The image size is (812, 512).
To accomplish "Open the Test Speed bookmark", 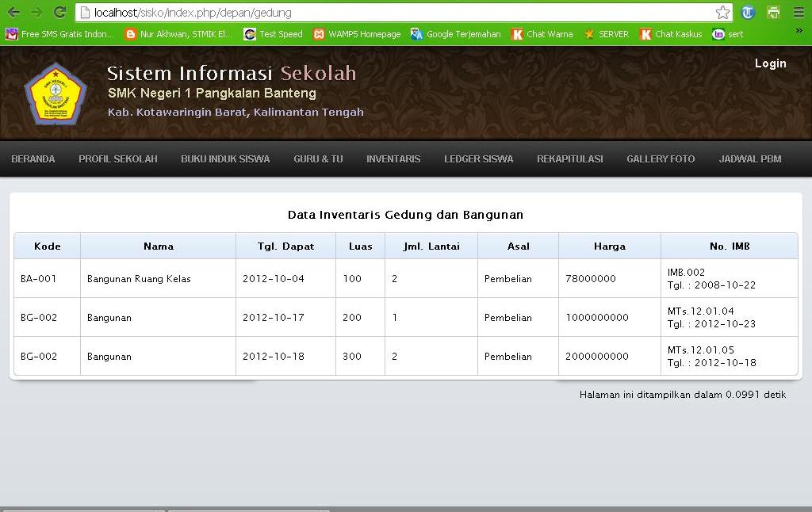I will (273, 34).
